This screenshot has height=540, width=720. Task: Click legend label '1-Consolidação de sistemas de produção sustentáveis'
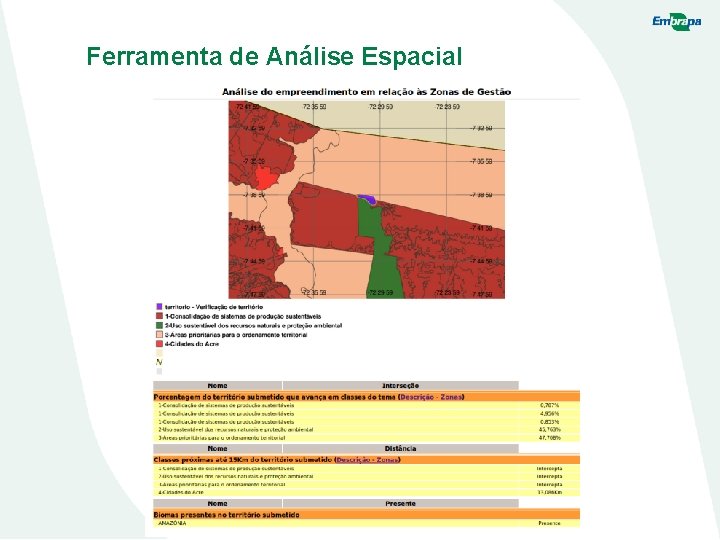click(243, 316)
